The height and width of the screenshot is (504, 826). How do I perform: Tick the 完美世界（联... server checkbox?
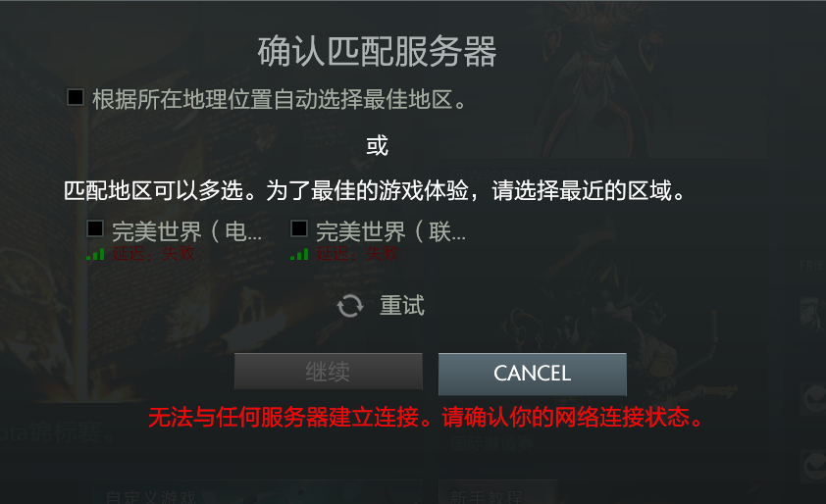(x=299, y=228)
